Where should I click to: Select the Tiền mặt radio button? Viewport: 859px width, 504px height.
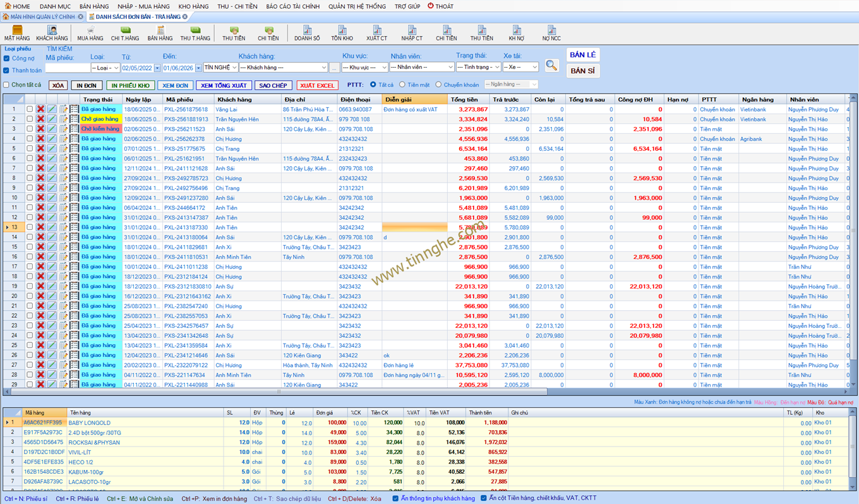(x=402, y=85)
